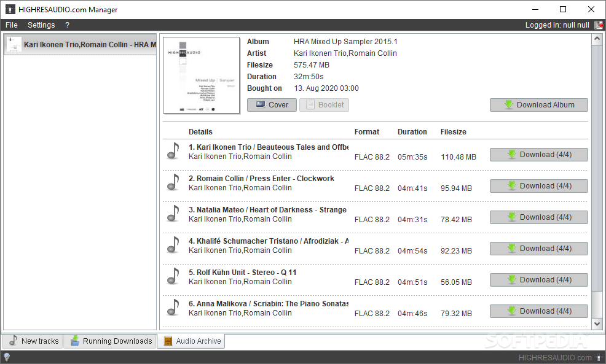The image size is (606, 364).
Task: Click the Download Album button
Action: (539, 105)
